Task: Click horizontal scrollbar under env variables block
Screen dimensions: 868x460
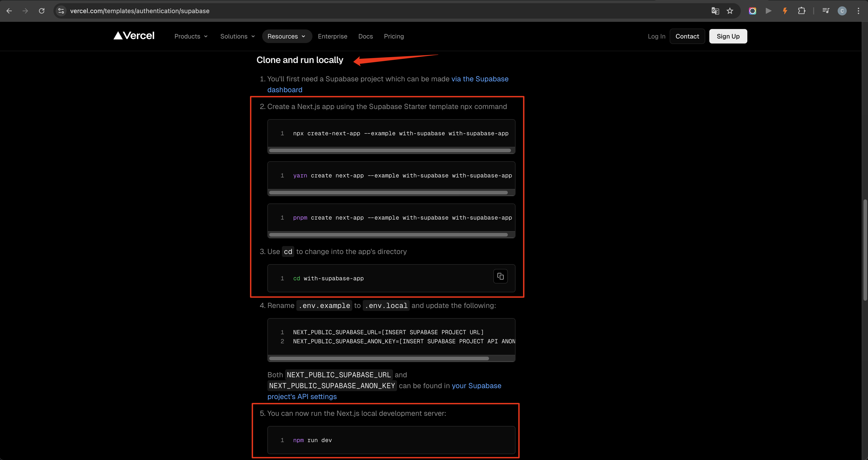Action: [379, 358]
